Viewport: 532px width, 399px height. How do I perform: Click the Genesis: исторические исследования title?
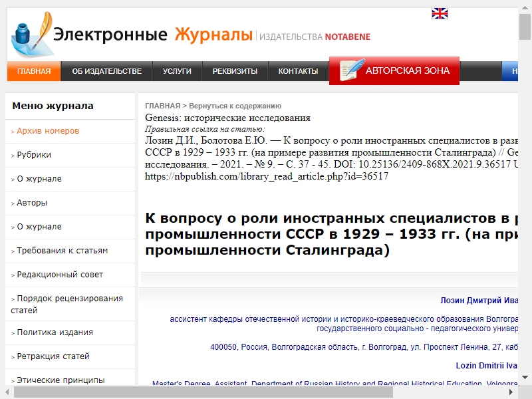(x=227, y=118)
